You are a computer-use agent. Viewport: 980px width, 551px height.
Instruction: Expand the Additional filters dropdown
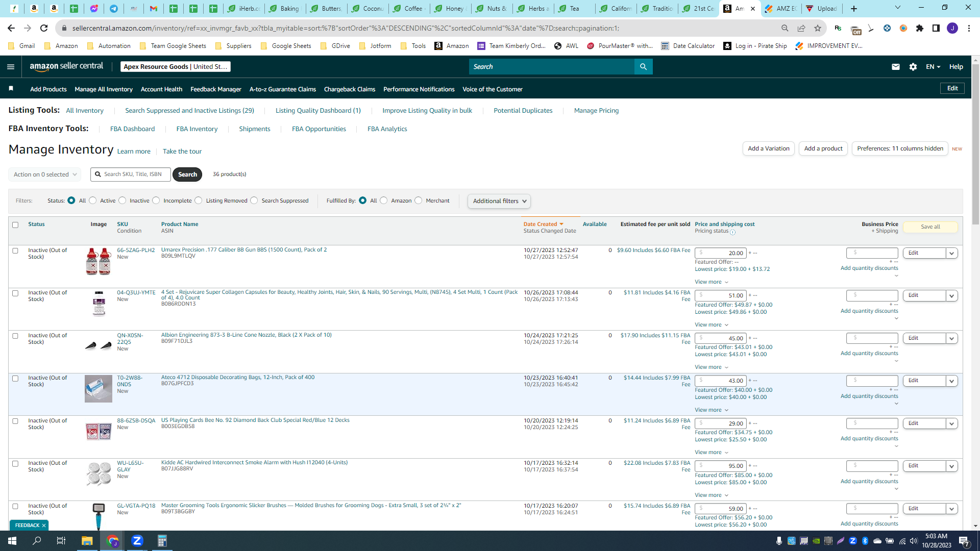499,201
